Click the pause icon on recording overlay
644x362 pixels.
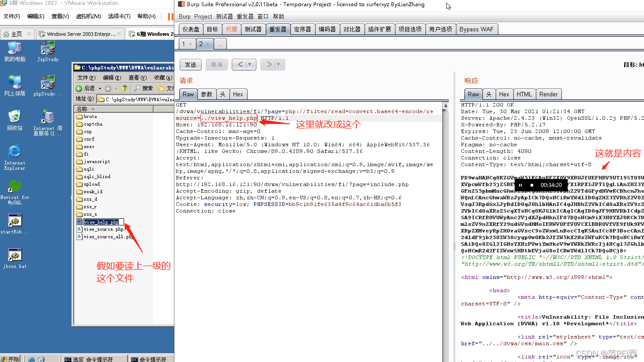[x=520, y=185]
